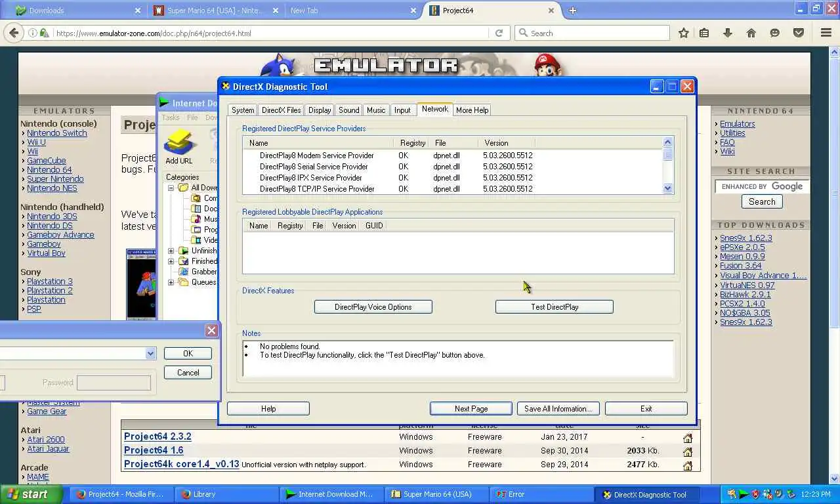Click home icon in Project64 1.6 row
This screenshot has height=504, width=840.
688,451
